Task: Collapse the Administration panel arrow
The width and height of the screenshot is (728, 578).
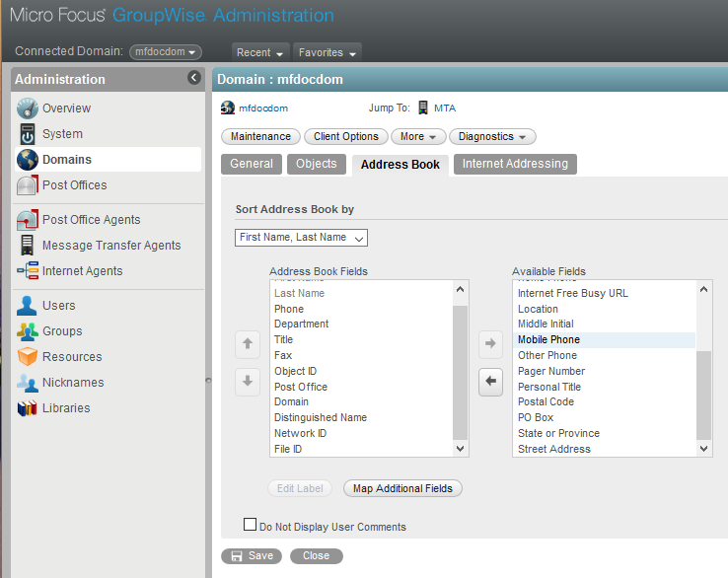Action: click(193, 79)
